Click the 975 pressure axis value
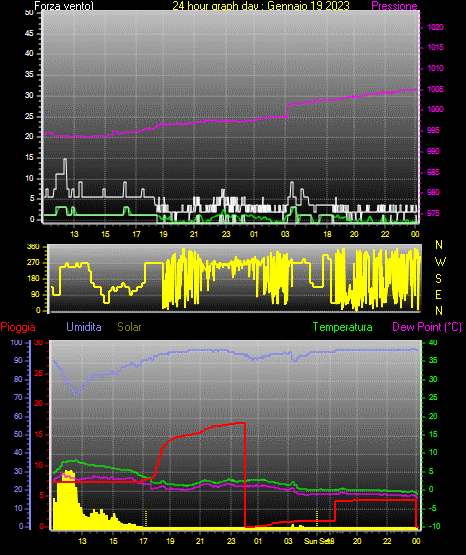The image size is (466, 555). pyautogui.click(x=433, y=213)
